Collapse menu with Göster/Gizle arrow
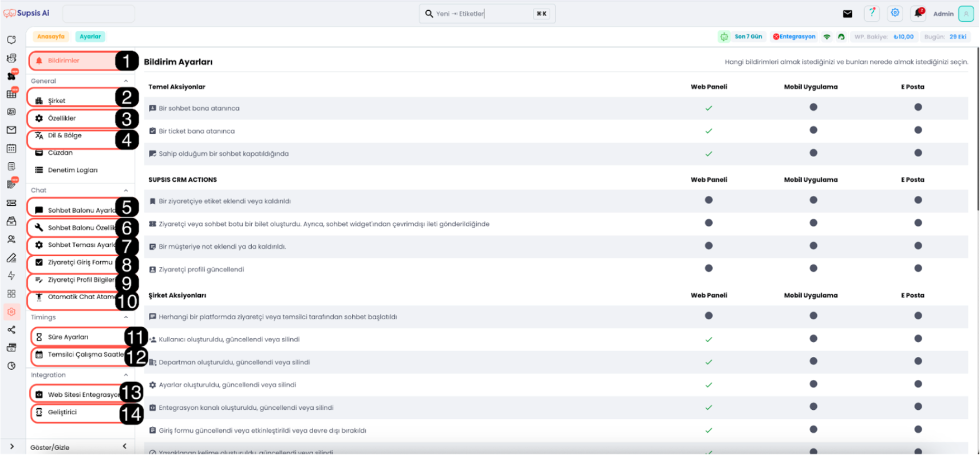Viewport: 980px width, 455px height. [x=125, y=446]
